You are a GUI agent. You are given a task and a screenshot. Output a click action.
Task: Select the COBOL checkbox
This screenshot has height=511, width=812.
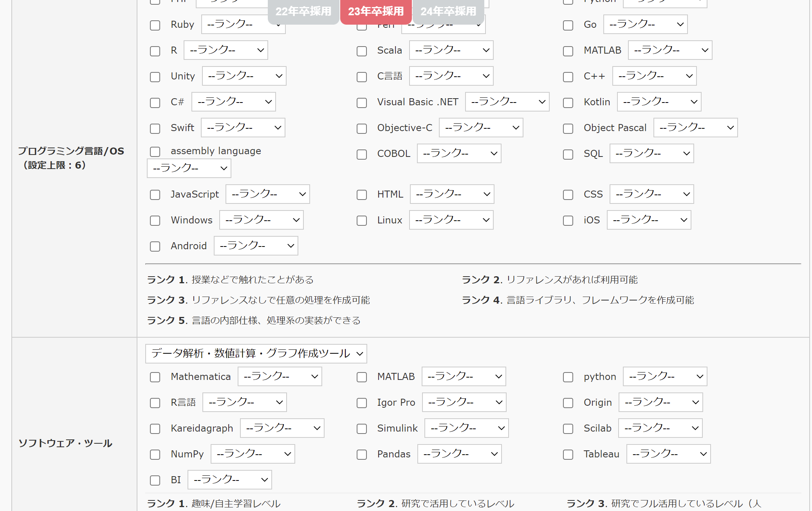pos(362,155)
